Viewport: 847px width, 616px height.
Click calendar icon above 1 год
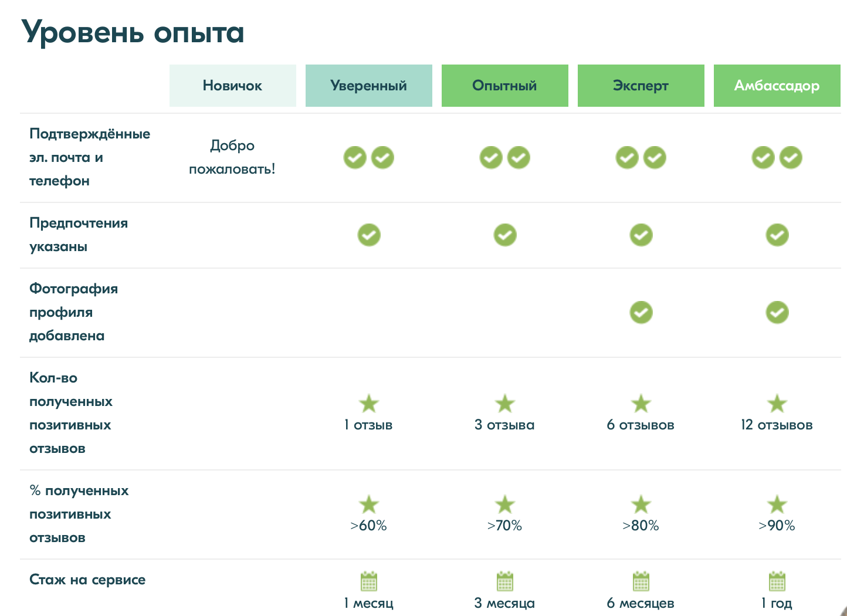(x=777, y=581)
